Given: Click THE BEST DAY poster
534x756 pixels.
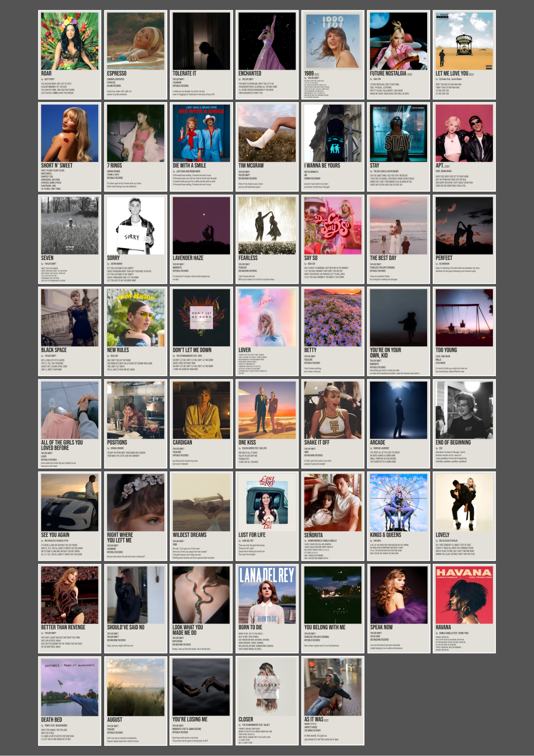Looking at the screenshot, I should coord(398,239).
